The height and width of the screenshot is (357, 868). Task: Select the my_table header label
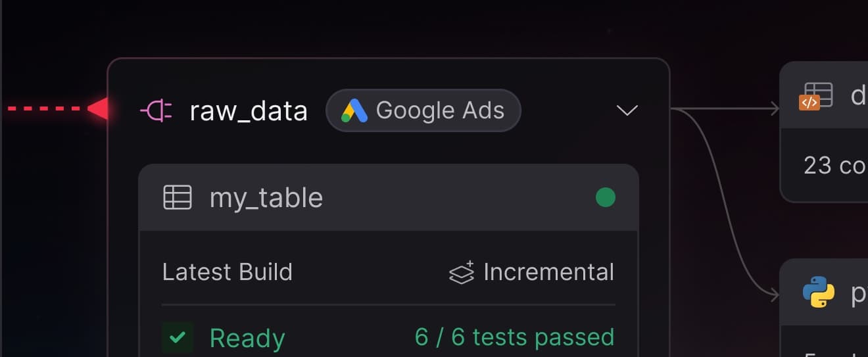[x=266, y=198]
